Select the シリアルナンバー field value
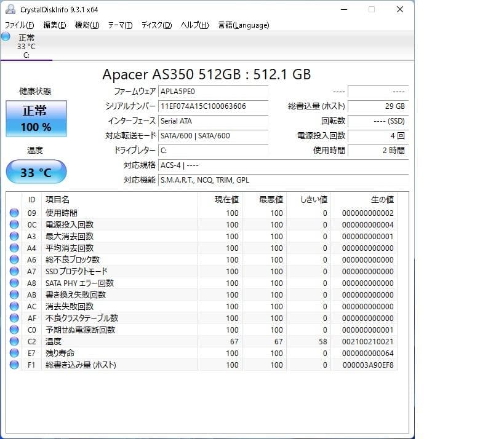Screen dimensions: 504x439 (212, 106)
